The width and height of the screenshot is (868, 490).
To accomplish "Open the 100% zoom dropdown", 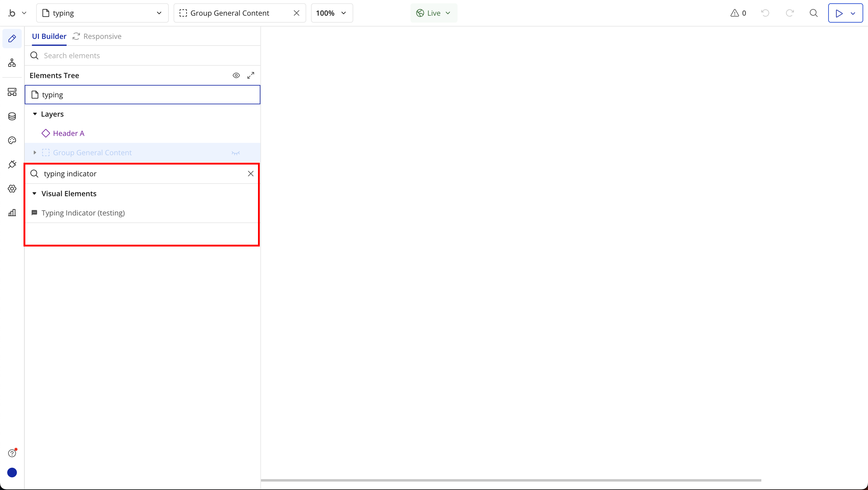I will 332,13.
